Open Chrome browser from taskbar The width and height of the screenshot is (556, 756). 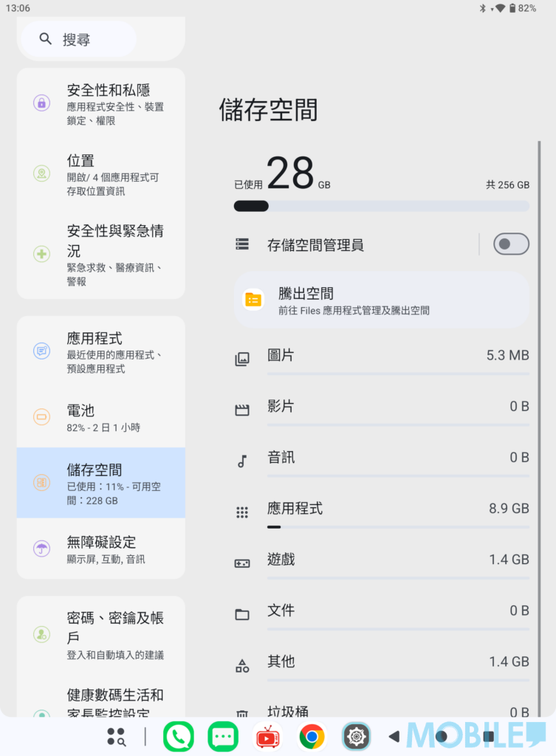pyautogui.click(x=312, y=736)
